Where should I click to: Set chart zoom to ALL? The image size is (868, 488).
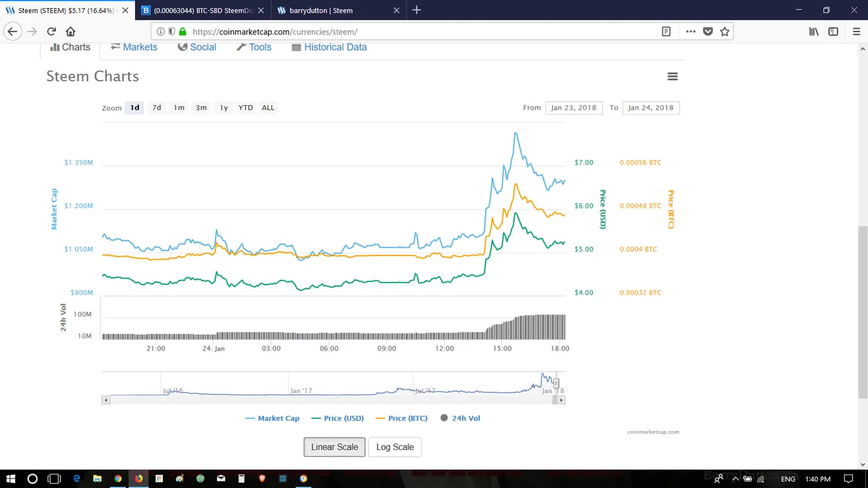268,108
